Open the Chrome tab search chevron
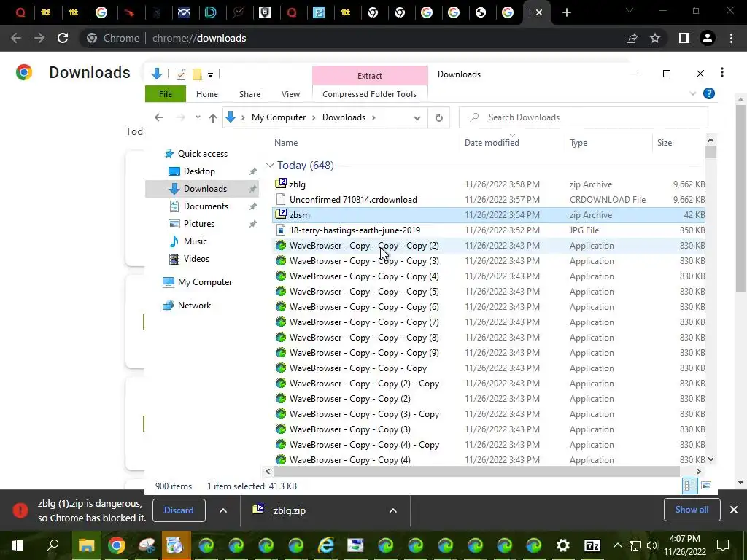Viewport: 747px width, 560px height. coord(630,10)
